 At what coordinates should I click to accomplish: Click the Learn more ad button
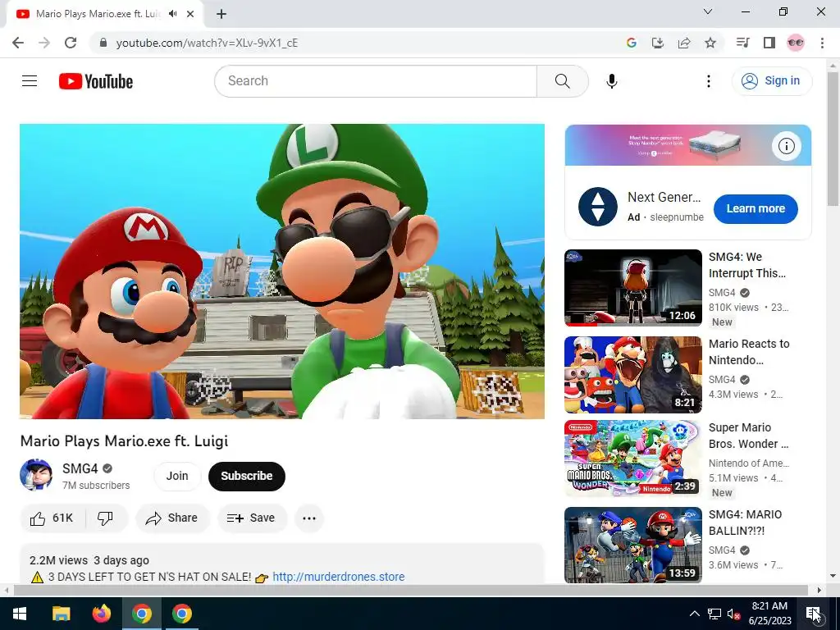(756, 208)
